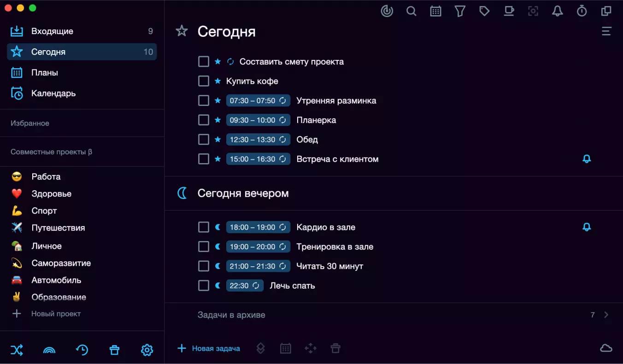
Task: Create Новый проект in sidebar
Action: pos(46,314)
